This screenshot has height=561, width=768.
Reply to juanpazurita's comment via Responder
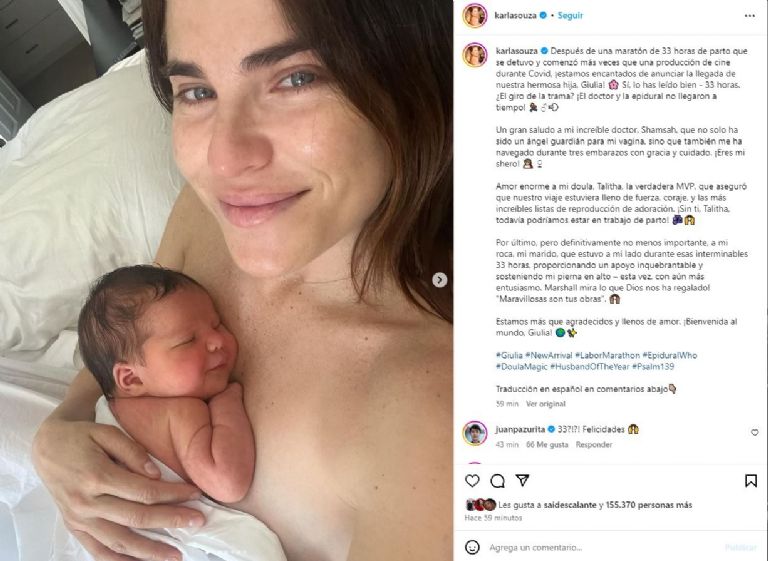tap(594, 444)
